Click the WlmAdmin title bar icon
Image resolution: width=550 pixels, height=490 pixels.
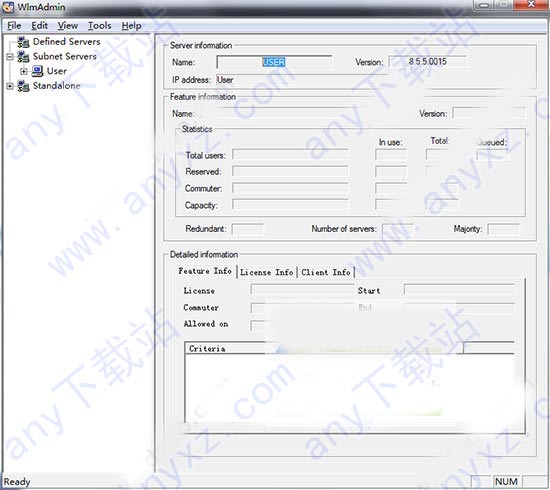click(8, 7)
